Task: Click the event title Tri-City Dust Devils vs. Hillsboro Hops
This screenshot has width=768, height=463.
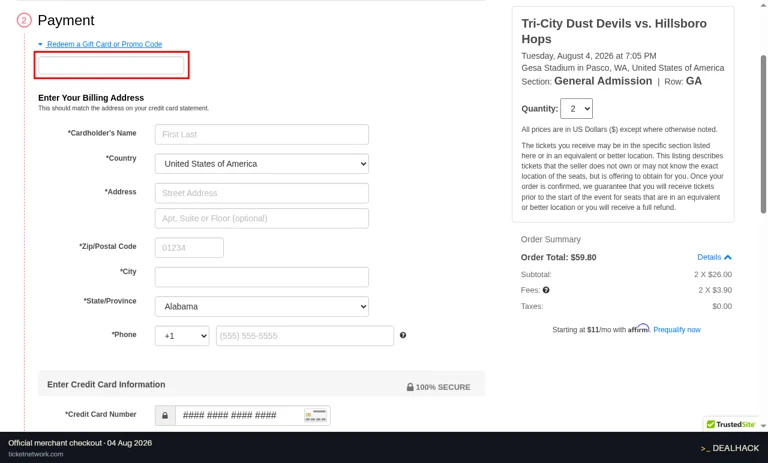Action: point(614,31)
